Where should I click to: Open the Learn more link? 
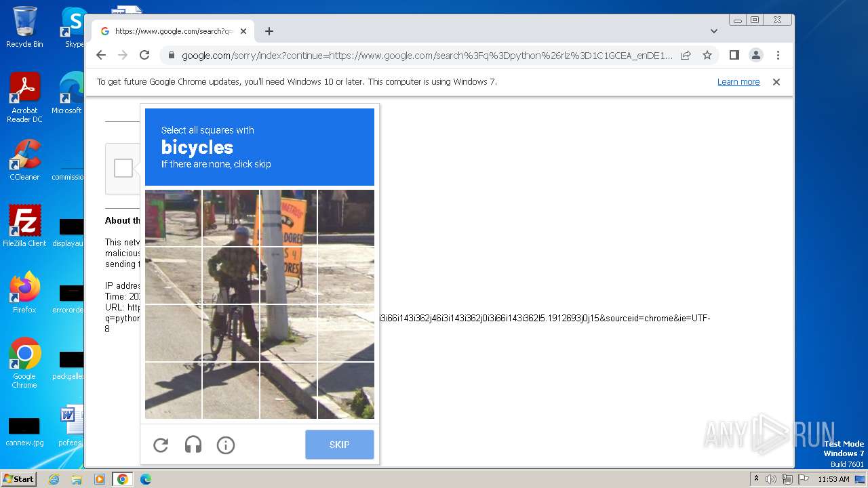[x=738, y=82]
